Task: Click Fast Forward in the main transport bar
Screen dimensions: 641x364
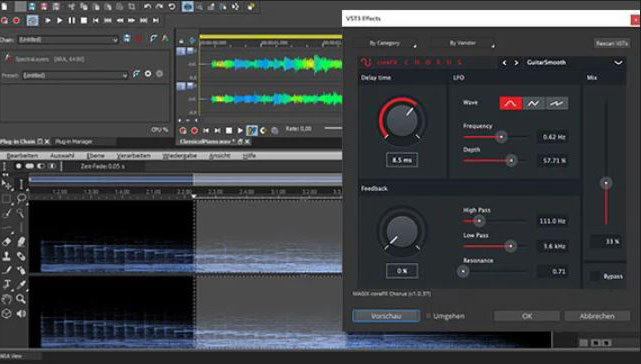Action: [x=132, y=20]
